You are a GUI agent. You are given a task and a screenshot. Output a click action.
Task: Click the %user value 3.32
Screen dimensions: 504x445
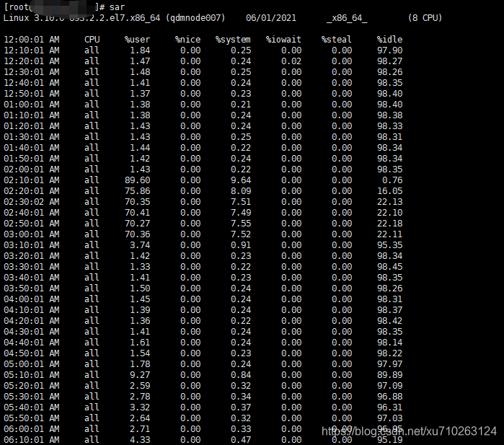140,407
